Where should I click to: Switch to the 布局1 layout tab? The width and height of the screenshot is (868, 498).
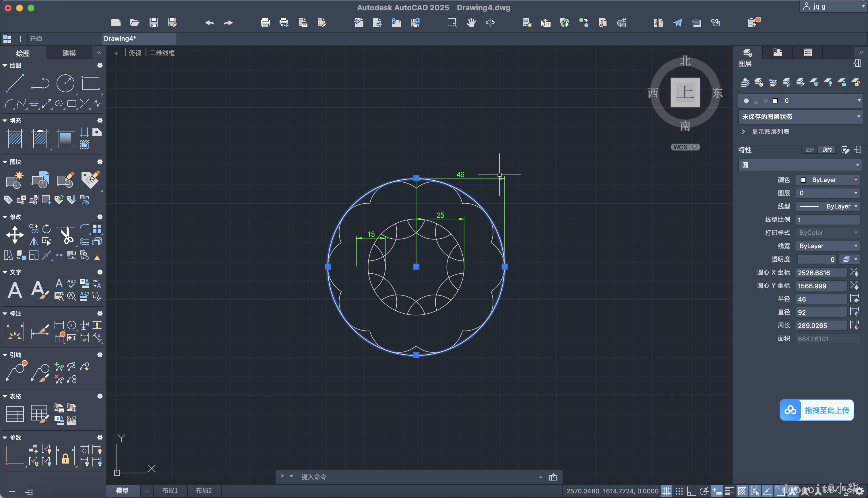(x=170, y=491)
